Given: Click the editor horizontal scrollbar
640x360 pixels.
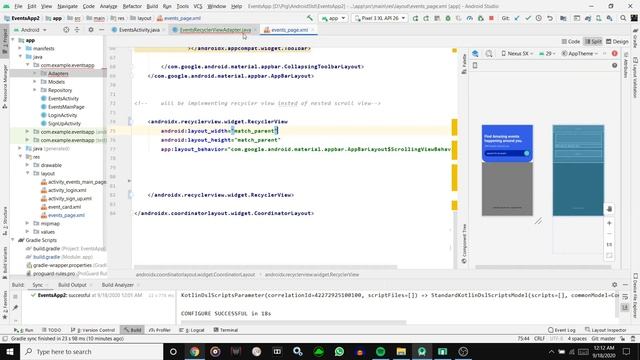Looking at the screenshot, I should [x=265, y=267].
